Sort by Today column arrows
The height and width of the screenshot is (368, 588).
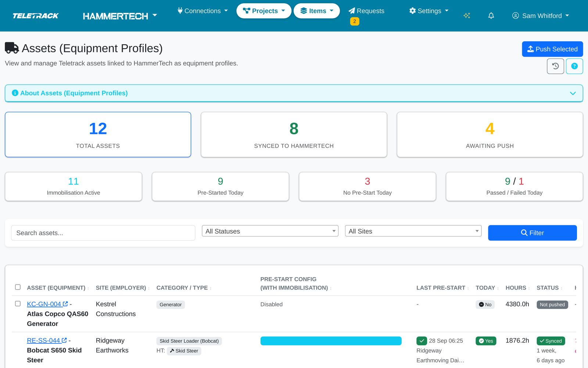[498, 288]
